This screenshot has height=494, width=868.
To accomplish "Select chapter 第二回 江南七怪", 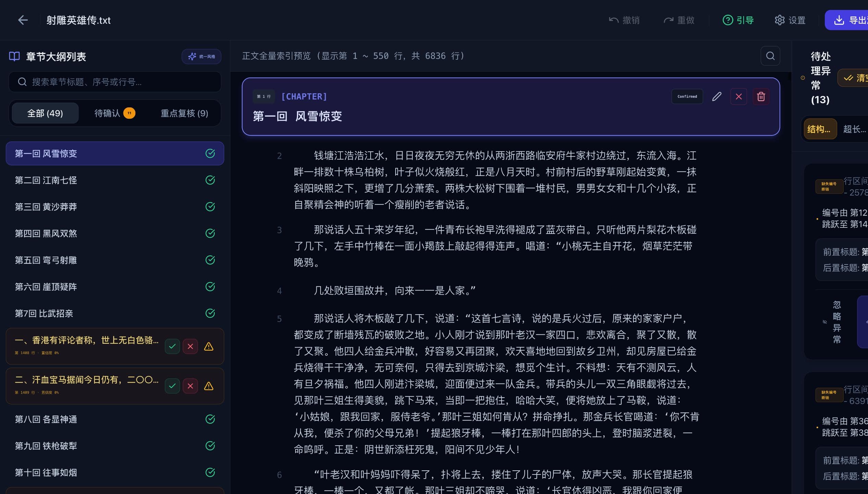I will pyautogui.click(x=115, y=180).
